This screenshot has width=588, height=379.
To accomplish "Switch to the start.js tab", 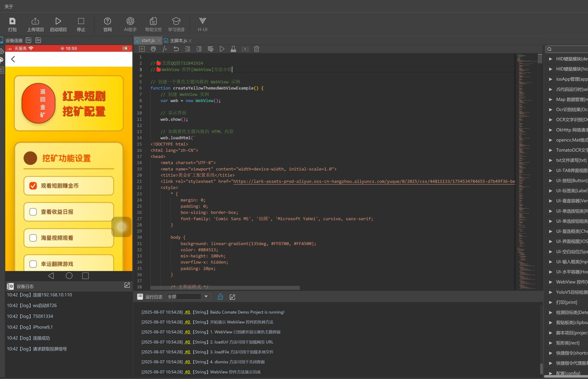I will [x=148, y=40].
